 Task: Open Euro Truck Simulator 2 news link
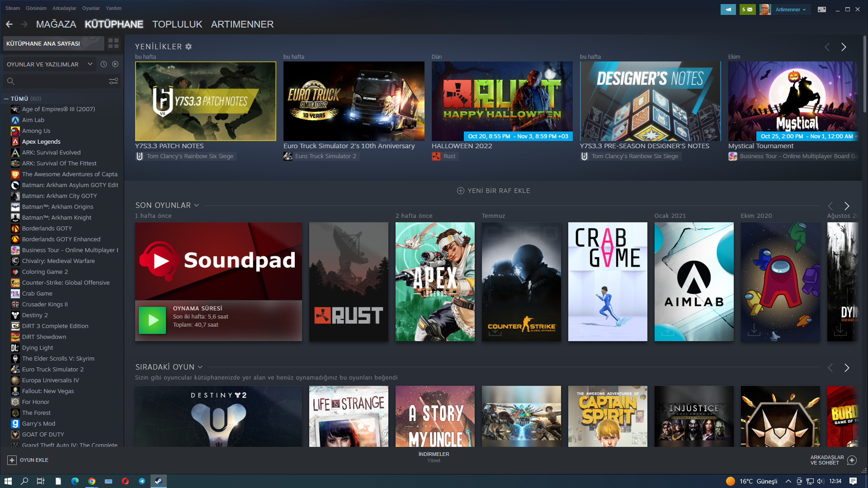tap(321, 156)
